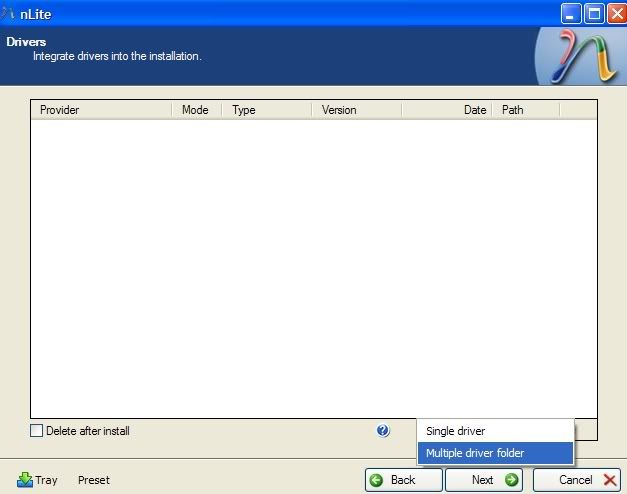This screenshot has width=627, height=494.
Task: Choose Single driver from the popup menu
Action: click(495, 431)
